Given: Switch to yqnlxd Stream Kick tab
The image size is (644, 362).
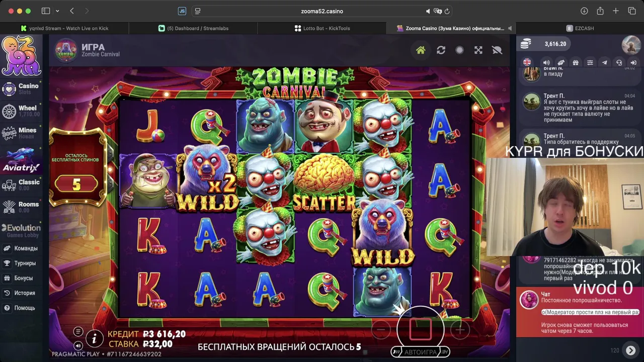Looking at the screenshot, I should tap(64, 28).
